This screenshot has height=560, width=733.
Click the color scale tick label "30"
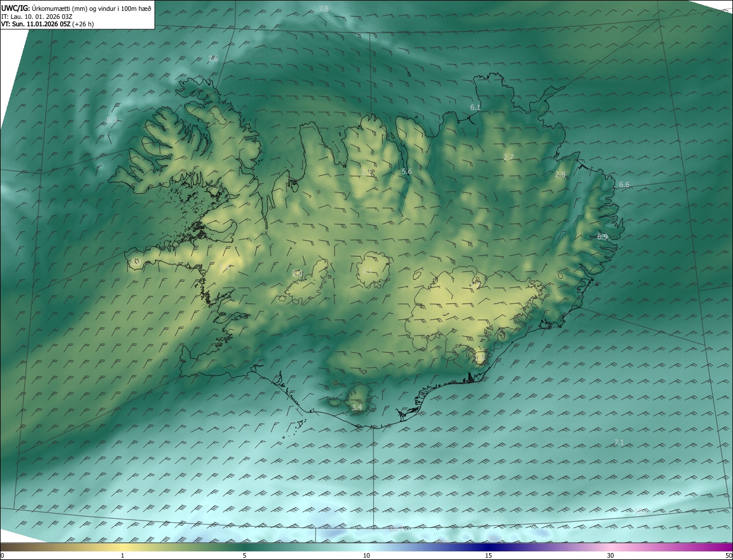tap(610, 555)
